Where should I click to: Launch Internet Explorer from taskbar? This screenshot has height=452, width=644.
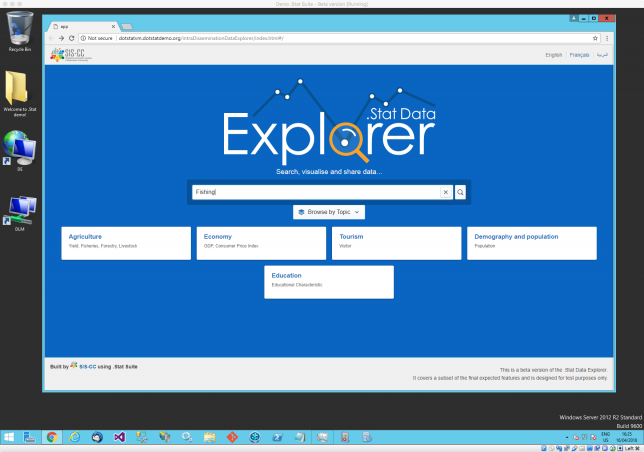click(x=74, y=437)
